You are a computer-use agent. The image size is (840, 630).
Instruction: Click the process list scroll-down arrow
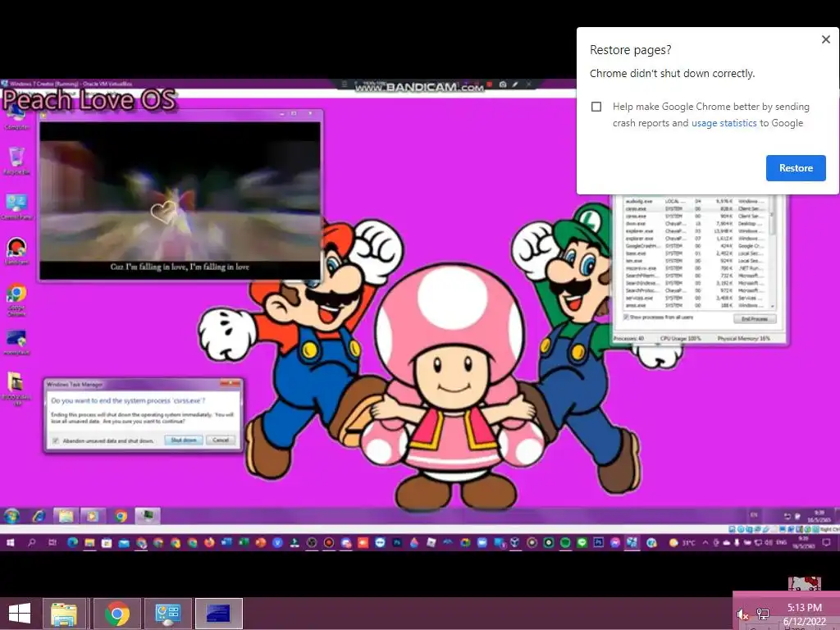pos(773,307)
